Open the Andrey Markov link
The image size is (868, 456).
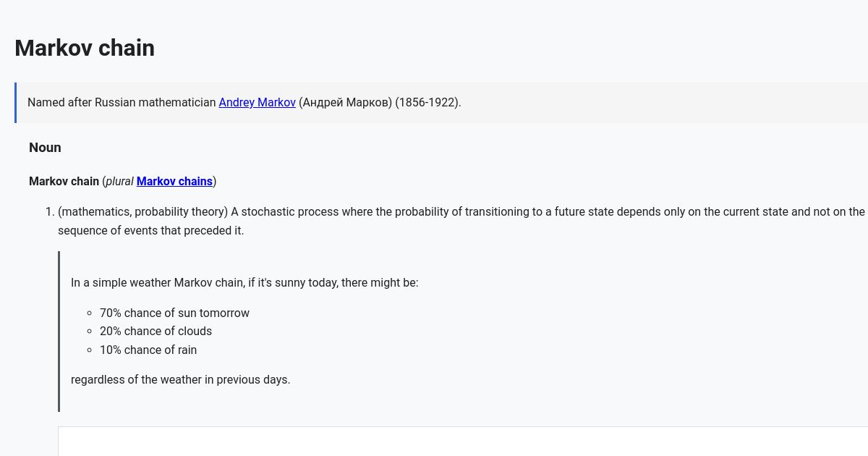click(257, 103)
